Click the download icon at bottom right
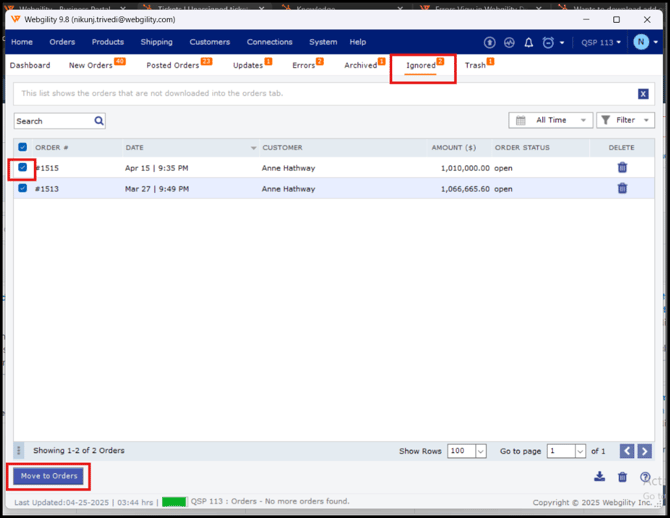This screenshot has height=518, width=670. click(599, 477)
